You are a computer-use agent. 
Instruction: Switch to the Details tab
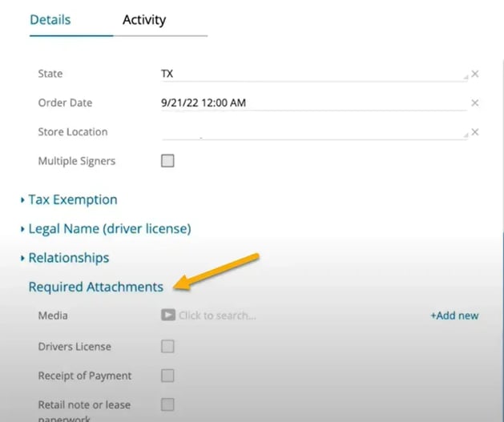pyautogui.click(x=50, y=20)
